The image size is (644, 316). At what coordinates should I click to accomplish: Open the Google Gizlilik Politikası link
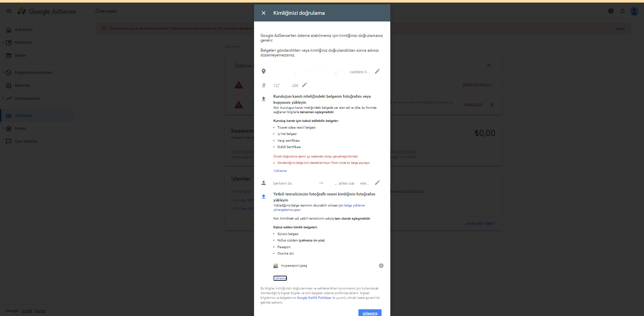[314, 298]
